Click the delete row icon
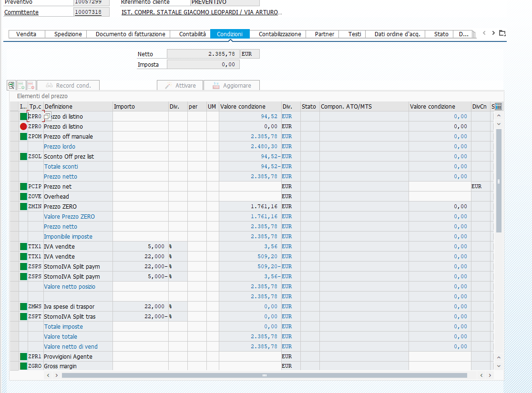 31,85
